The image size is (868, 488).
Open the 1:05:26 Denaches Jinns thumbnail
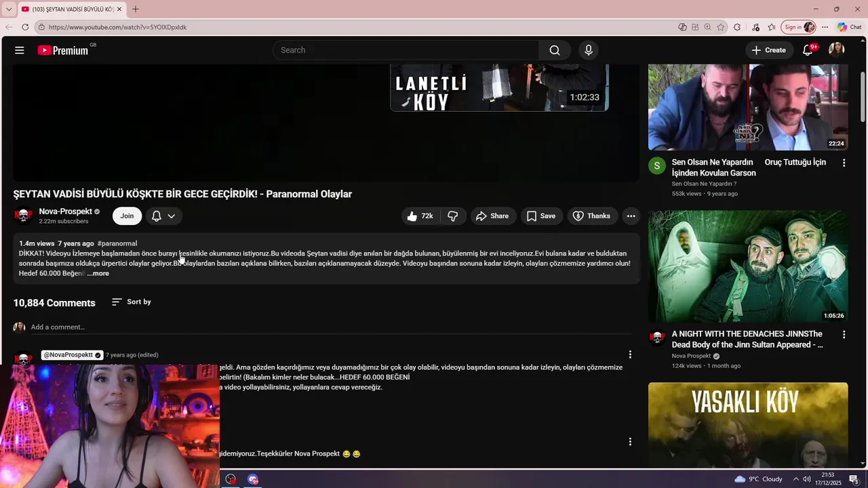pyautogui.click(x=748, y=266)
